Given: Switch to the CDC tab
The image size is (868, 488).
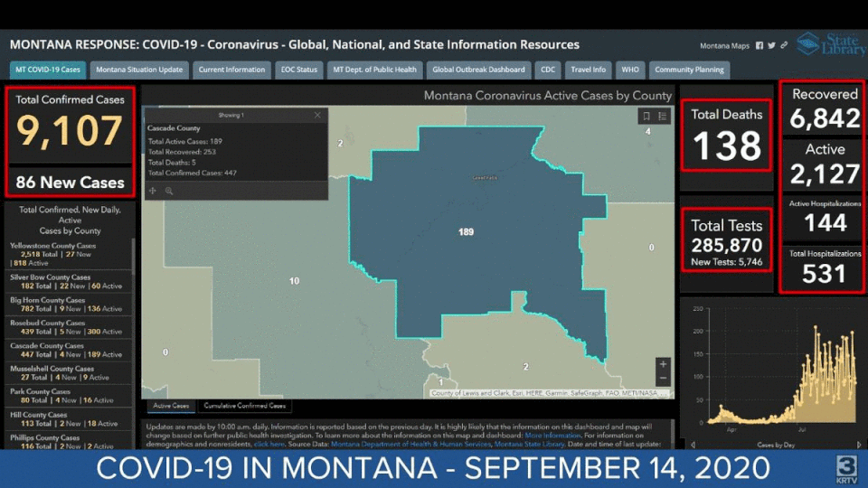Looking at the screenshot, I should [x=548, y=70].
